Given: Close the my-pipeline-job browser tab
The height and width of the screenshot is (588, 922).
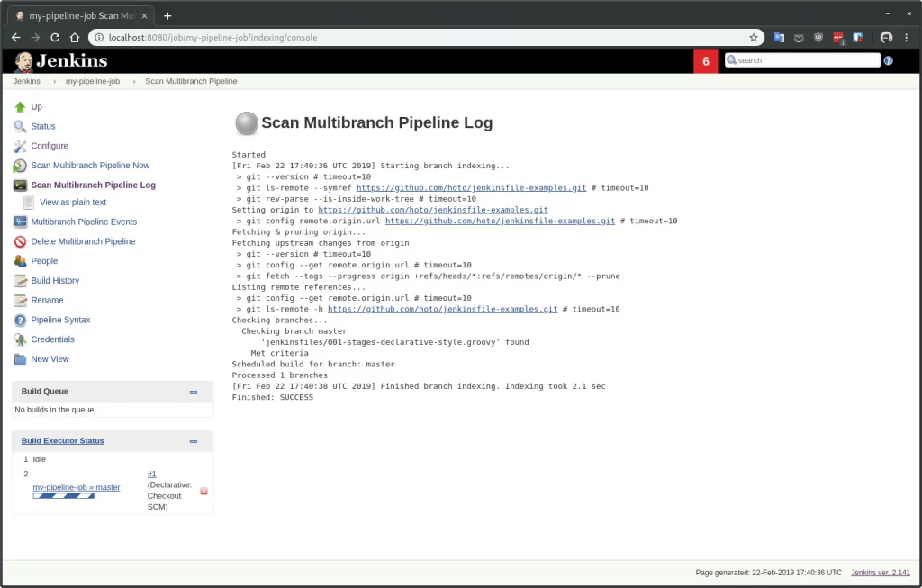Looking at the screenshot, I should pos(145,16).
